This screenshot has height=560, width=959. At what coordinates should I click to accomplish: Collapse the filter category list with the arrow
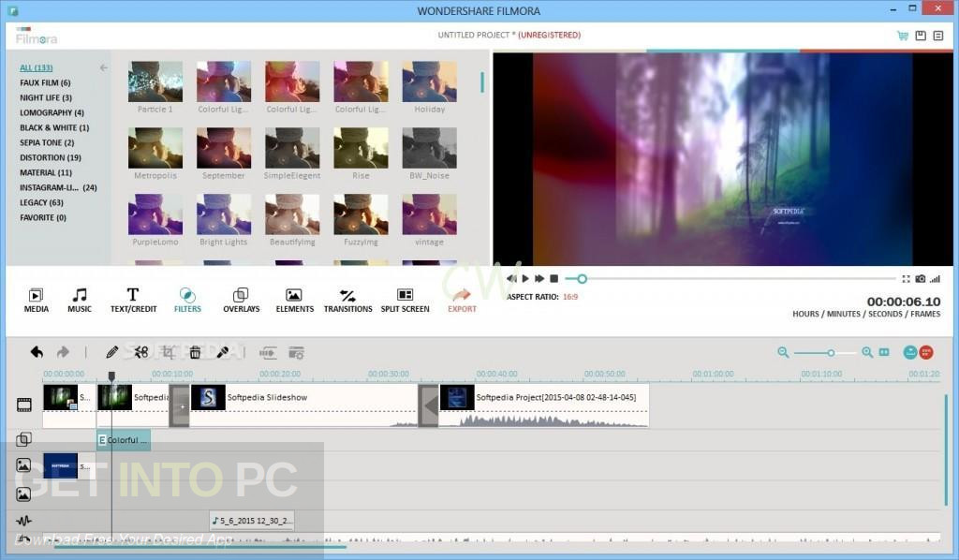coord(103,67)
